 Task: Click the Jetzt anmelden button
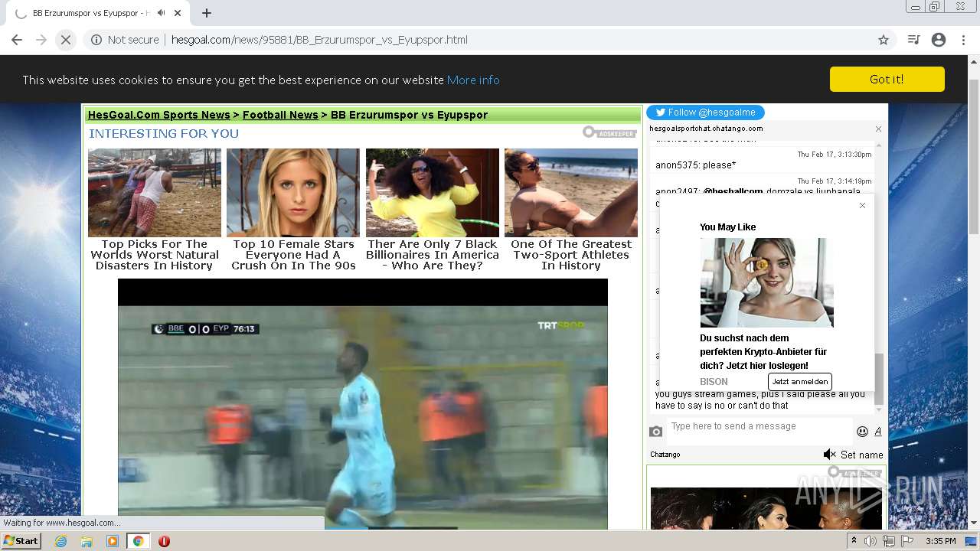pos(799,381)
